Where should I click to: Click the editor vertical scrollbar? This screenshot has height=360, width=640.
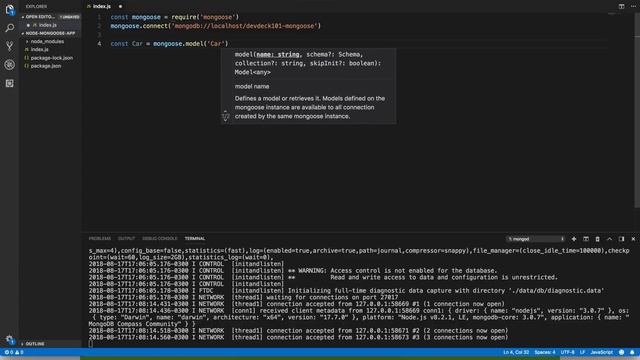(x=637, y=110)
